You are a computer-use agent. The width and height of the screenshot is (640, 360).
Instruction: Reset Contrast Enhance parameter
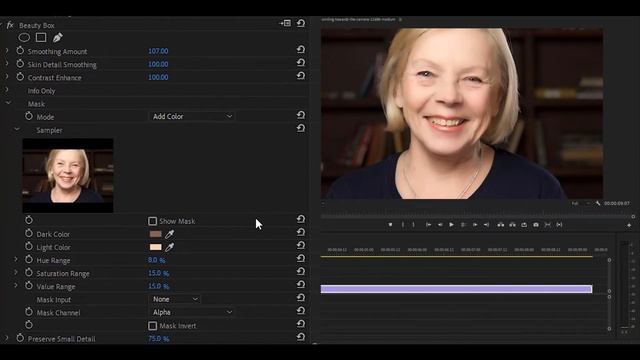[301, 76]
